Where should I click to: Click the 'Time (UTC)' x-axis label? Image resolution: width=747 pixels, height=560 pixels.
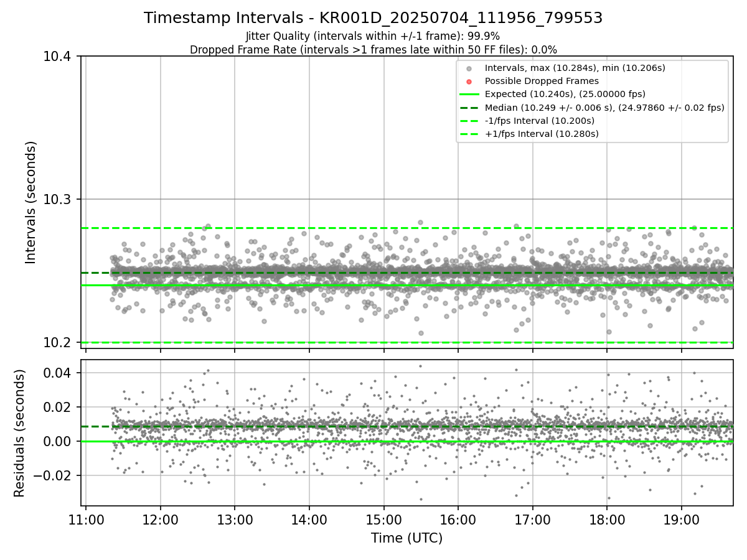tap(406, 538)
